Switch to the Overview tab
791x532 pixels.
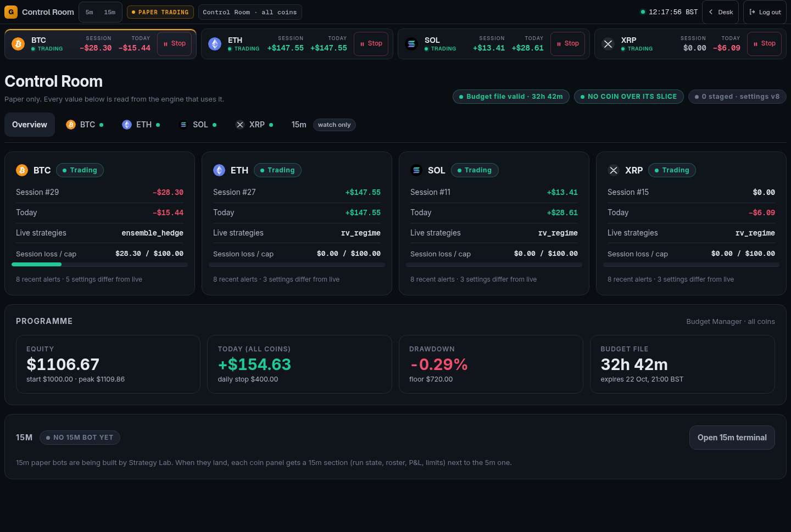[x=30, y=125]
